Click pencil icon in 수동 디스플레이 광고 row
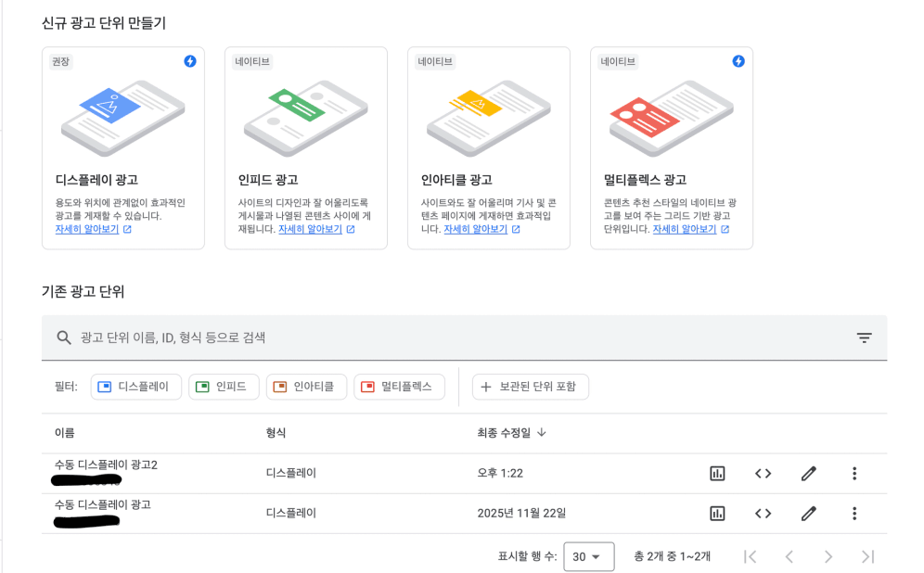This screenshot has height=573, width=924. click(808, 513)
